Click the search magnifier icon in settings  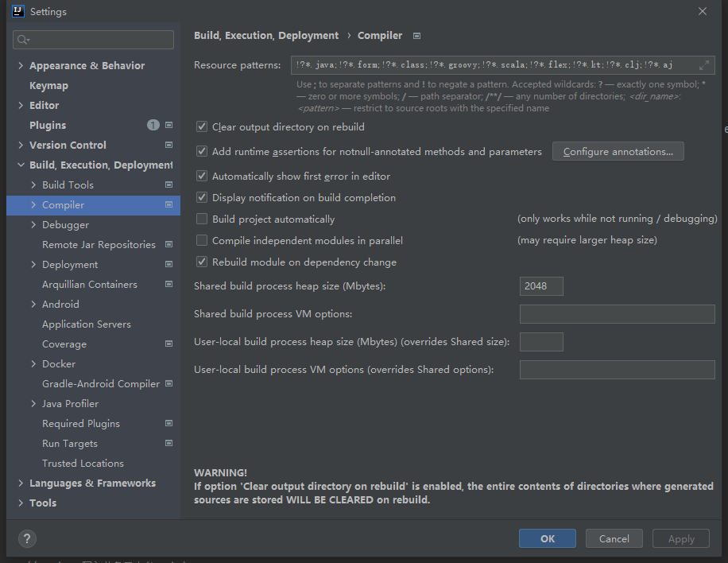[23, 40]
